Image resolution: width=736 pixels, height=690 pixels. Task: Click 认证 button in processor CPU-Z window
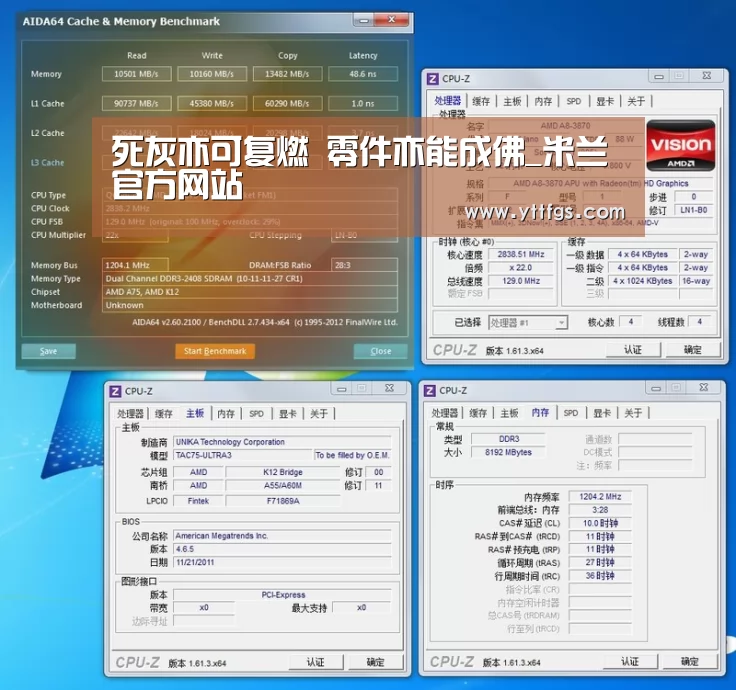pos(633,350)
